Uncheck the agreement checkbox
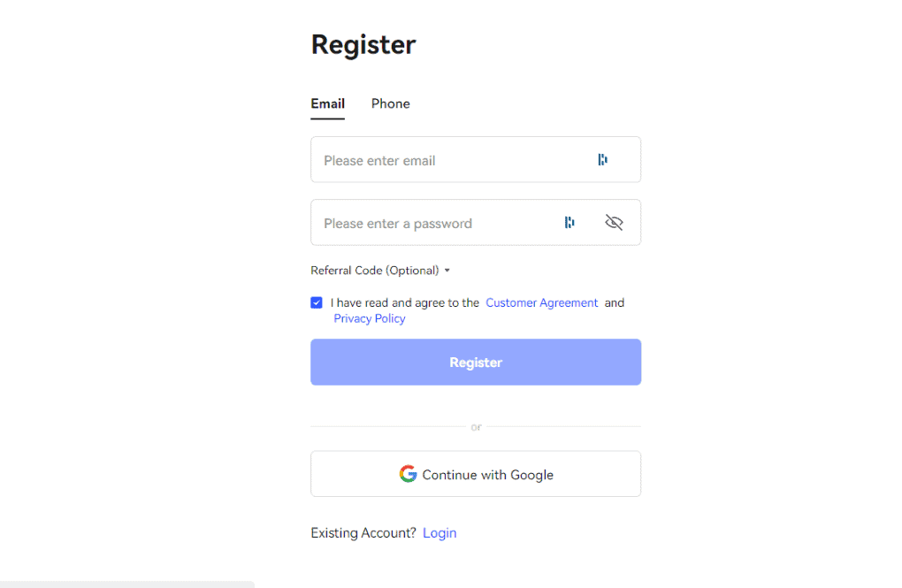Image resolution: width=902 pixels, height=588 pixels. [x=317, y=302]
